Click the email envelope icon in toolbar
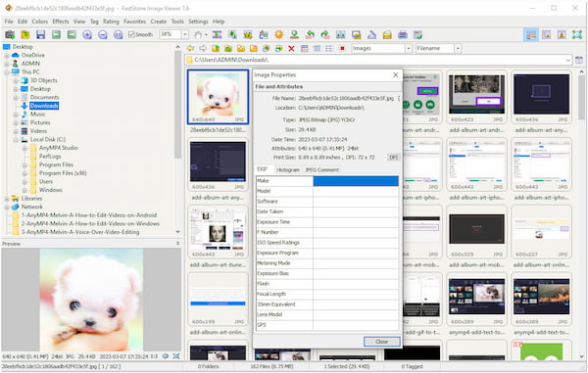The image size is (588, 373). pos(387,35)
